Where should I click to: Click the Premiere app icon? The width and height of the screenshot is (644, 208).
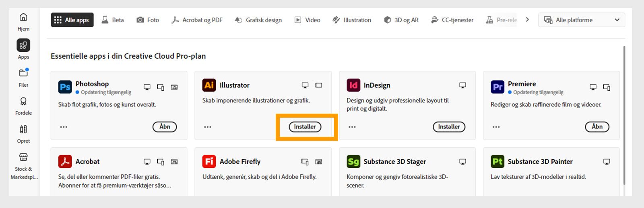pyautogui.click(x=497, y=87)
